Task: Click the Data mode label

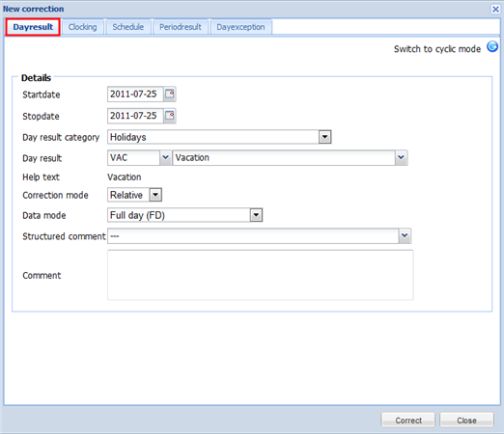Action: click(44, 215)
